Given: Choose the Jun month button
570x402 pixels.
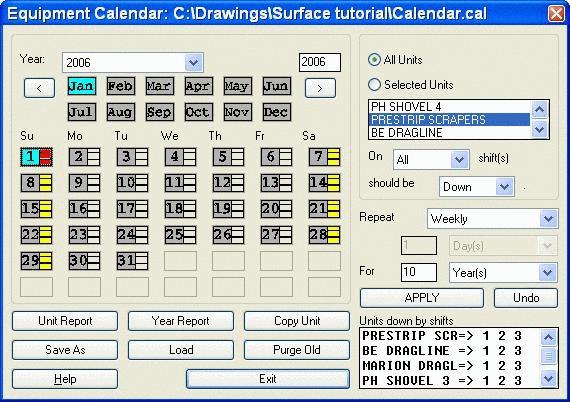Looking at the screenshot, I should 277,86.
